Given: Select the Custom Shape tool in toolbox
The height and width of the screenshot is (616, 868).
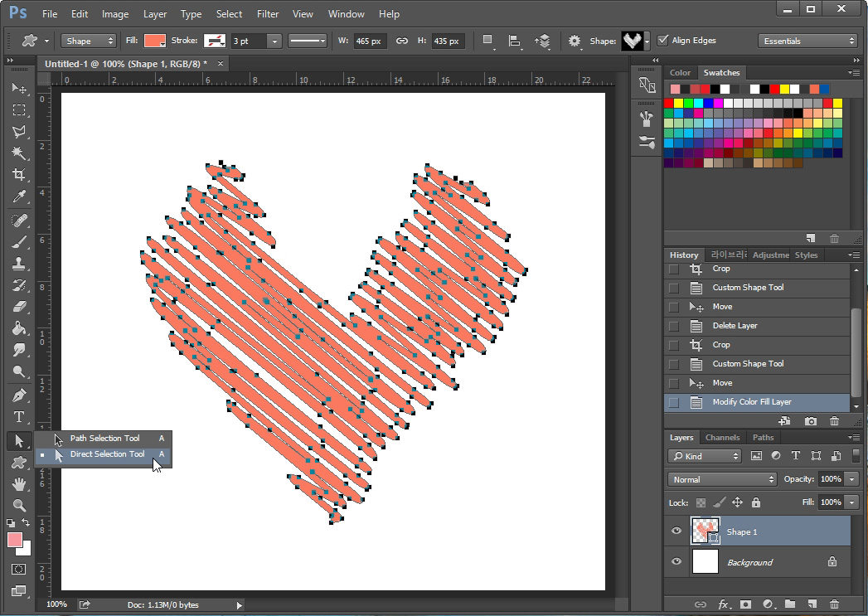Looking at the screenshot, I should (x=19, y=462).
